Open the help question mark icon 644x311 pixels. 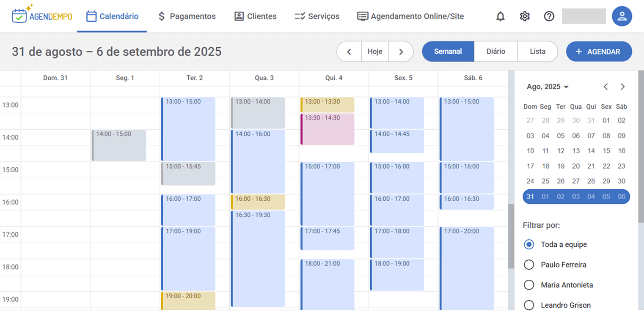(549, 16)
